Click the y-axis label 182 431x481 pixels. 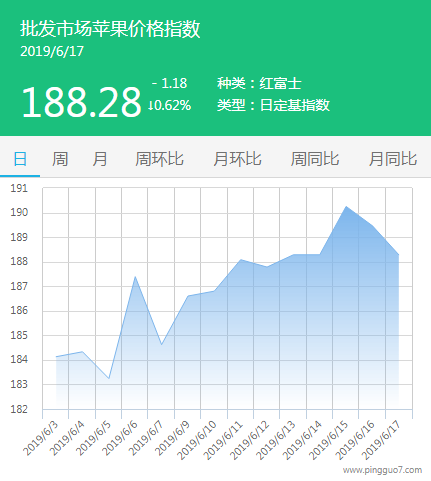click(19, 409)
